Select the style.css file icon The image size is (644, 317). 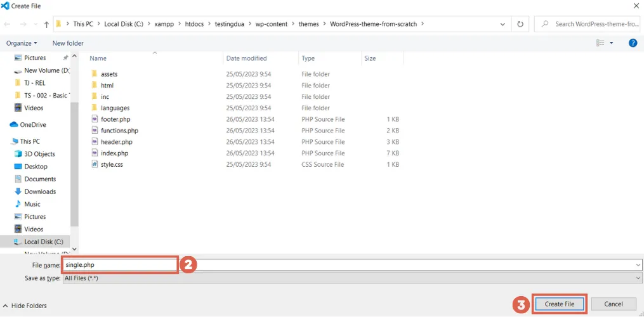click(95, 165)
